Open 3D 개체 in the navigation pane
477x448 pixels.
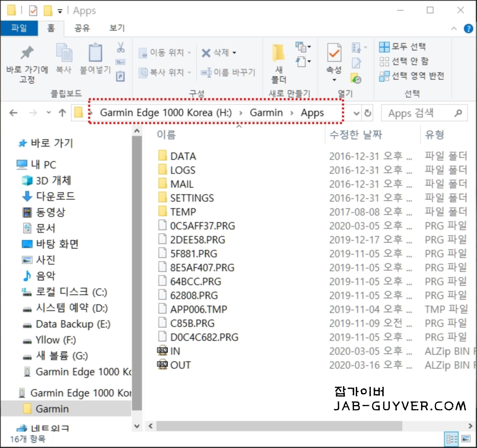pyautogui.click(x=46, y=181)
